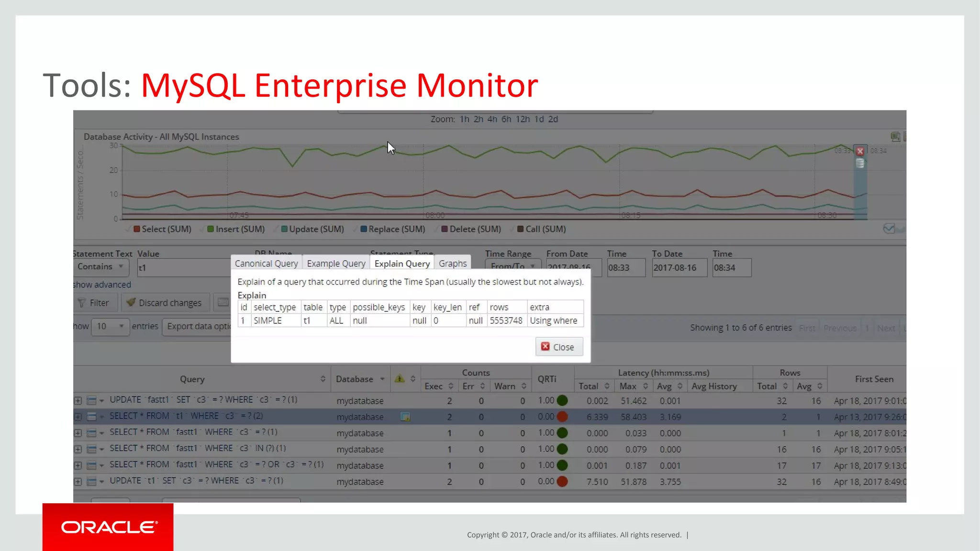Click the show advanced link
This screenshot has width=980, height=551.
coord(102,285)
